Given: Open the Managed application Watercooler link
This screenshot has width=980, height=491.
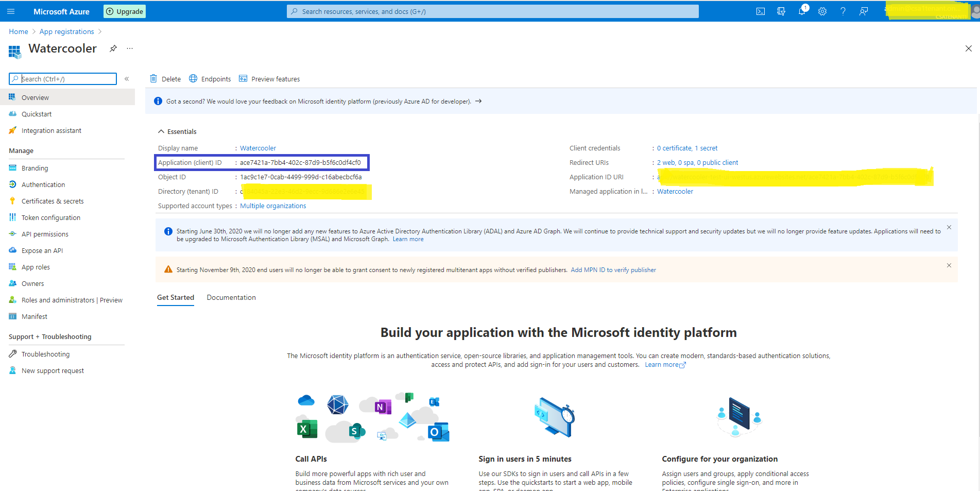Looking at the screenshot, I should (675, 191).
